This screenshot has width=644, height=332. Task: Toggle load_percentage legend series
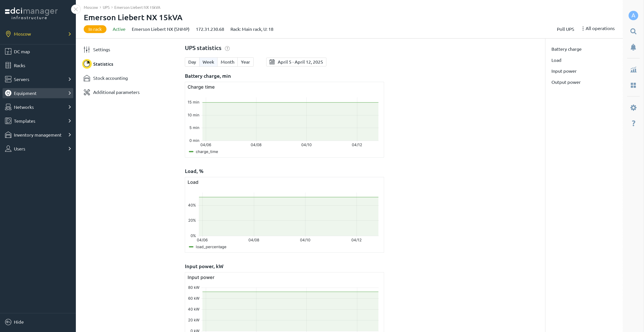[x=211, y=247]
